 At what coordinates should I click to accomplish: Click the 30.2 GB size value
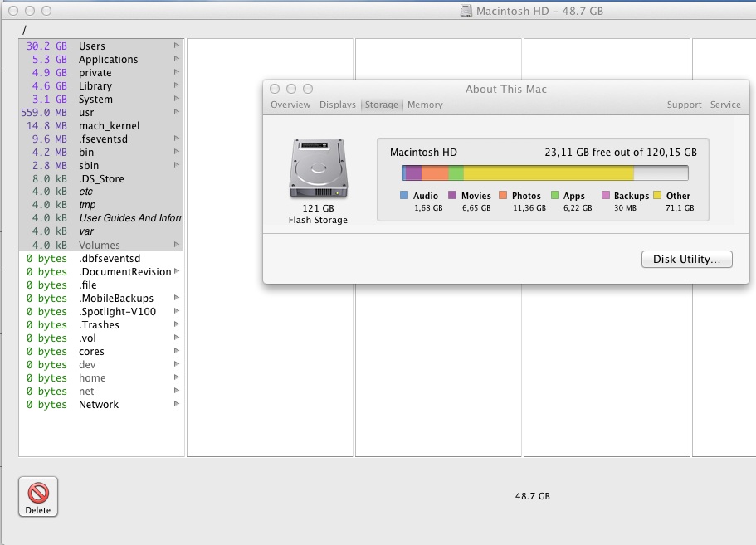tap(46, 46)
